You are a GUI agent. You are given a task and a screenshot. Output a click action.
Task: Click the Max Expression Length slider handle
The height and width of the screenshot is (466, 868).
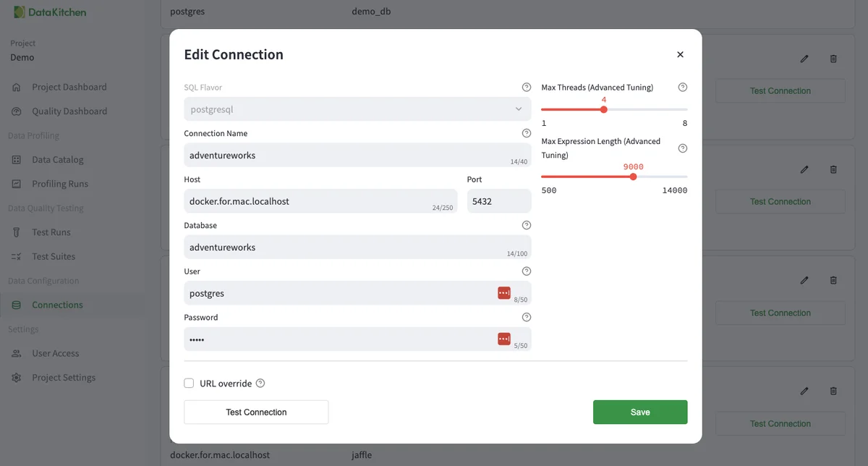click(x=634, y=177)
